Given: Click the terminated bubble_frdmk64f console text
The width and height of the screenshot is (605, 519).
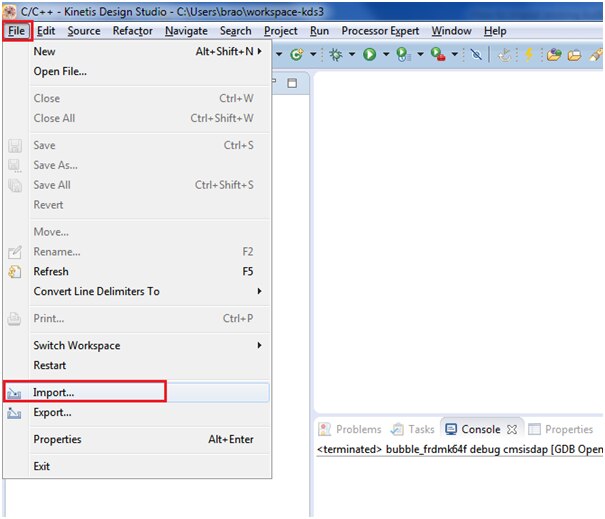Looking at the screenshot, I should coord(460,450).
